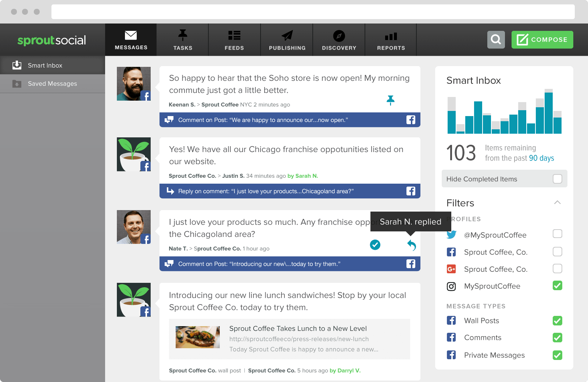Image resolution: width=588 pixels, height=382 pixels.
Task: Collapse the Filters section chevron
Action: click(x=557, y=202)
